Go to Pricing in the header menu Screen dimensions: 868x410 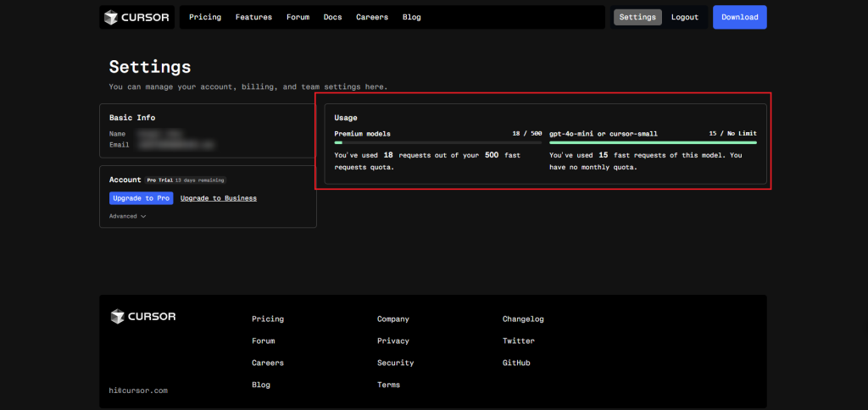pyautogui.click(x=205, y=17)
